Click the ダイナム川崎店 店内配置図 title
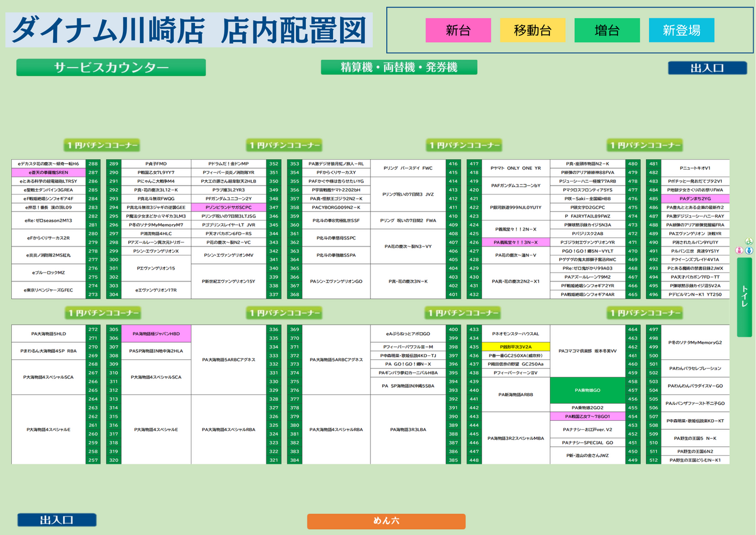Viewport: 756px width, 535px height. (x=189, y=30)
